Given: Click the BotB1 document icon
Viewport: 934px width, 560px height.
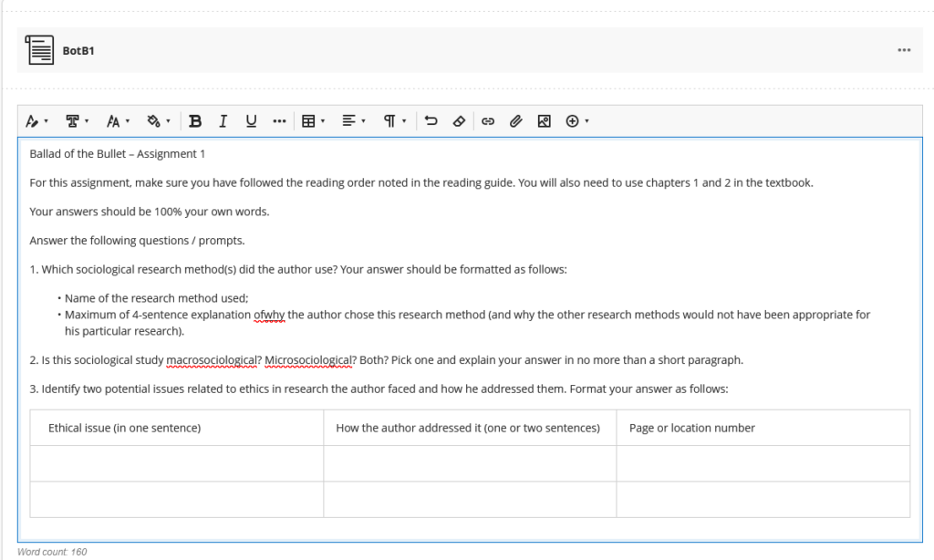Looking at the screenshot, I should click(x=39, y=50).
